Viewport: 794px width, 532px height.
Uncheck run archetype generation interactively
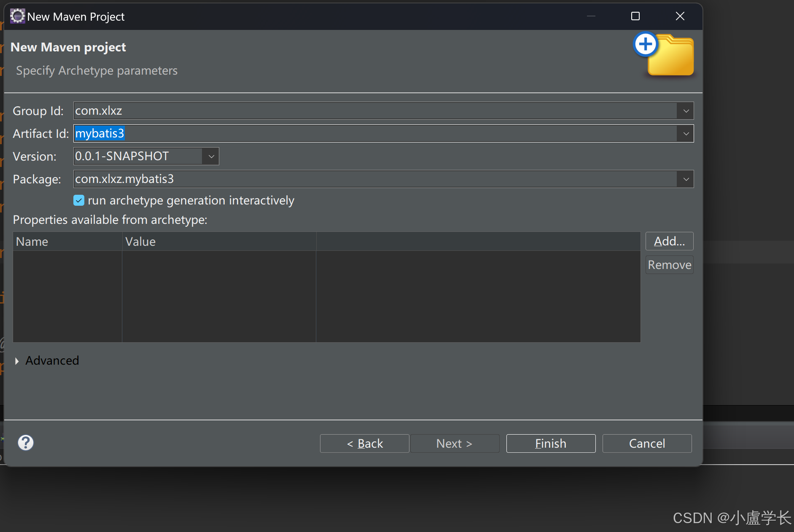79,200
